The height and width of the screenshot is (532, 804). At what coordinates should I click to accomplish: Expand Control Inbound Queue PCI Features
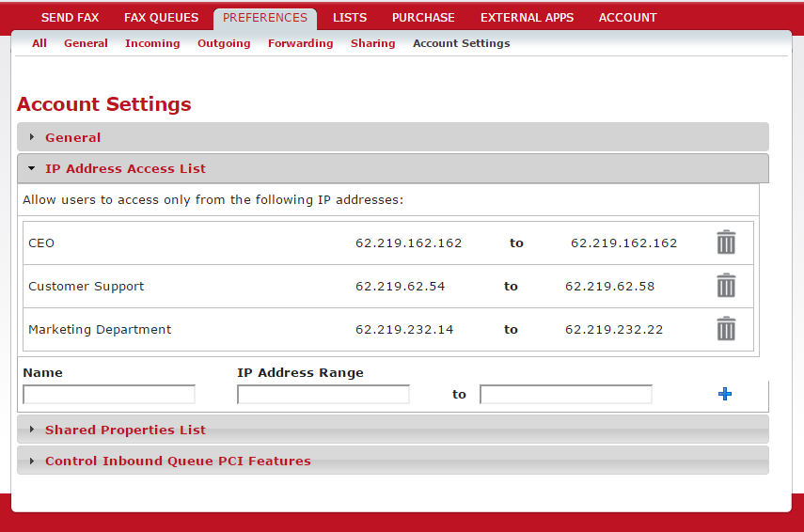pos(178,461)
